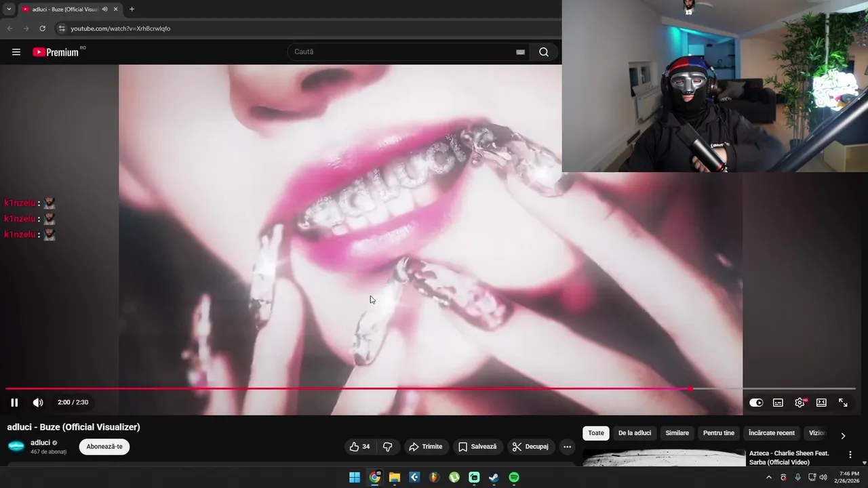Viewport: 868px width, 488px height.
Task: Reload the page in Chrome
Action: pyautogui.click(x=42, y=28)
